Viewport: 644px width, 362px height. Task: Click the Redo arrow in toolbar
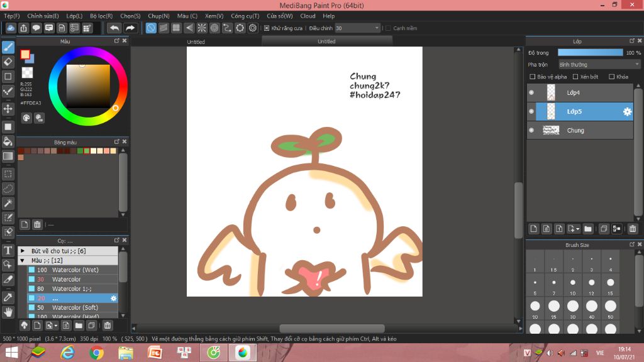(x=130, y=28)
